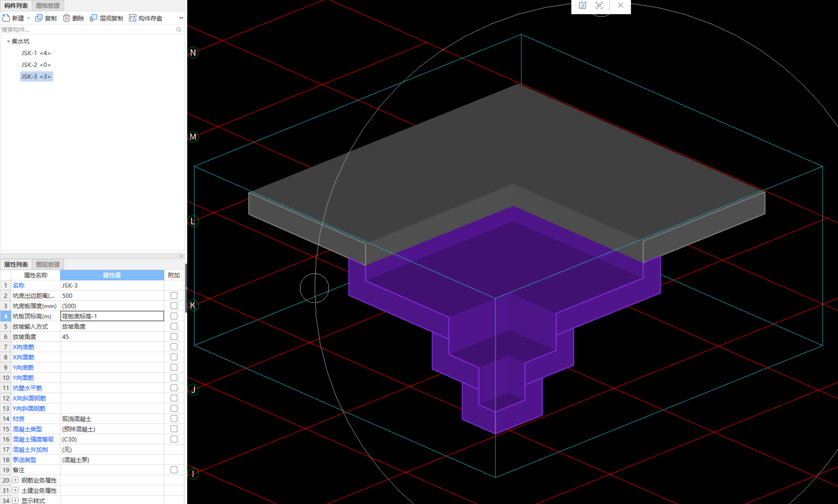Toggle 附加 checkbox for 放坡输入方式

coord(174,326)
